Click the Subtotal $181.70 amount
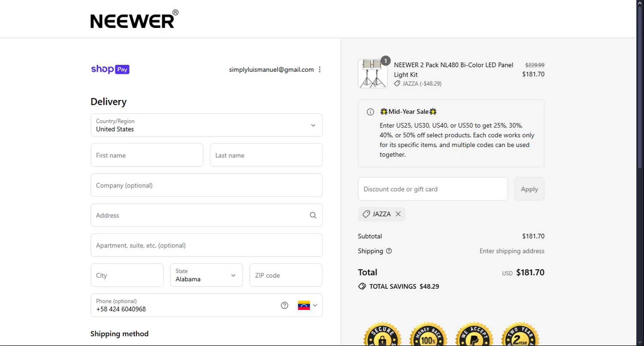644x346 pixels. [x=533, y=236]
